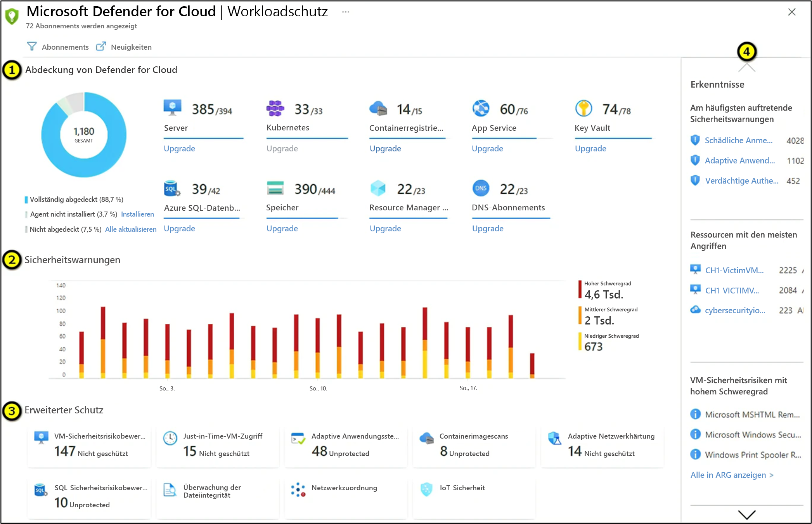This screenshot has width=812, height=524.
Task: Click the App Service globe icon
Action: (x=481, y=108)
